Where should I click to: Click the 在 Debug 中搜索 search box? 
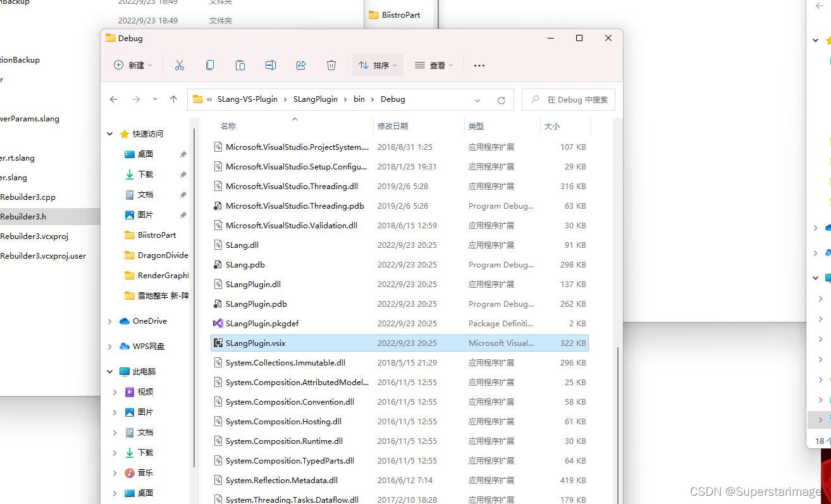pos(568,99)
